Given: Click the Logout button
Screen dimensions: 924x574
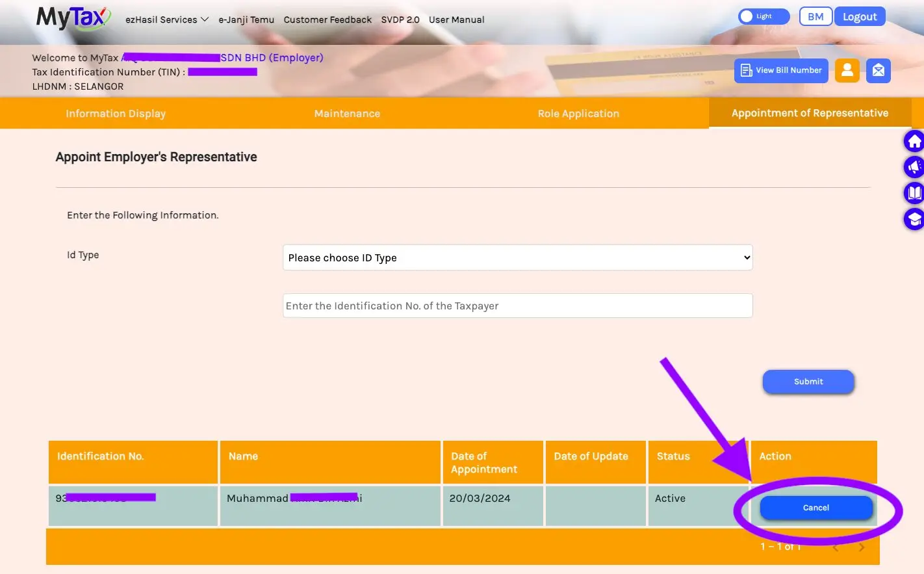Looking at the screenshot, I should (x=860, y=16).
